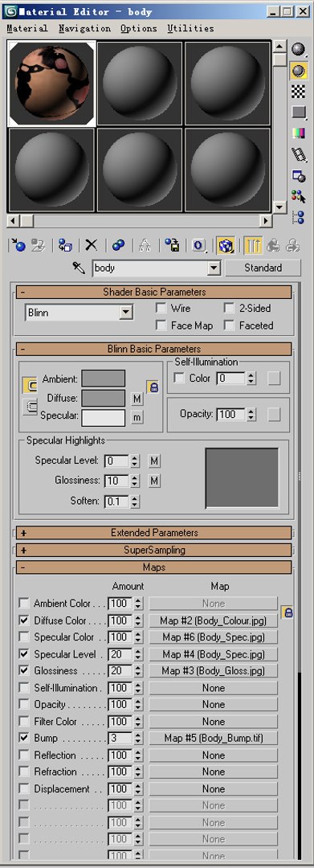Image resolution: width=314 pixels, height=868 pixels.
Task: Open the material editor Options icon
Action: click(x=299, y=175)
